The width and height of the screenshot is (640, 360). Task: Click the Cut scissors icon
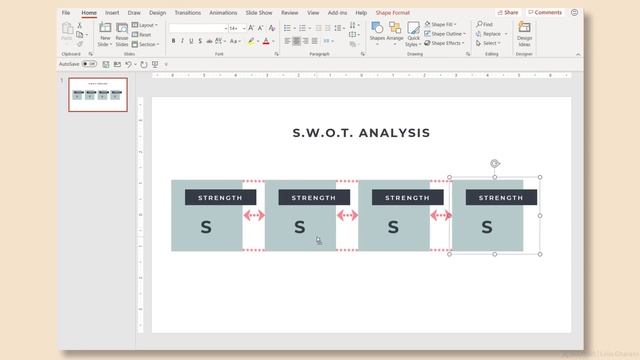80,26
